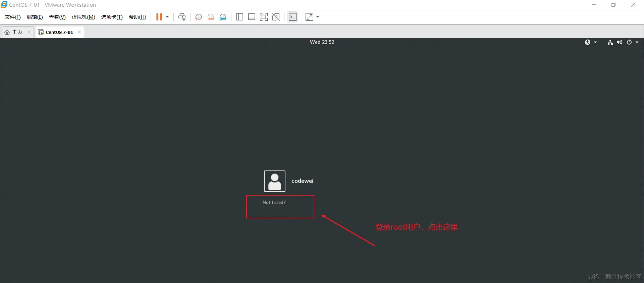Click the Not listed? link
Viewport: 644px width, 283px height.
(x=274, y=202)
